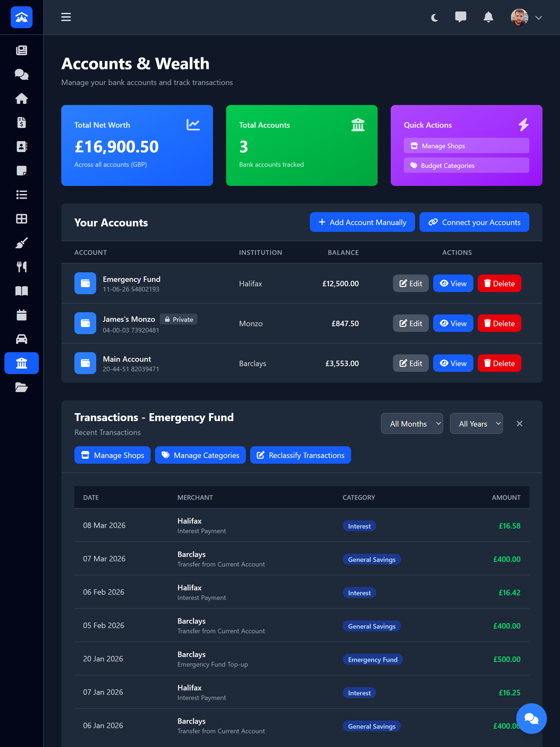Select the Interest category badge on 08 Mar

click(359, 526)
